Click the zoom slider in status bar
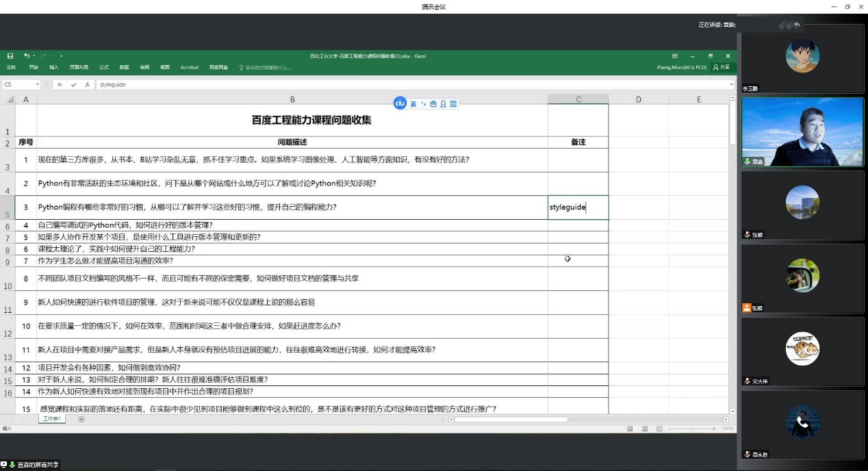 (691, 429)
